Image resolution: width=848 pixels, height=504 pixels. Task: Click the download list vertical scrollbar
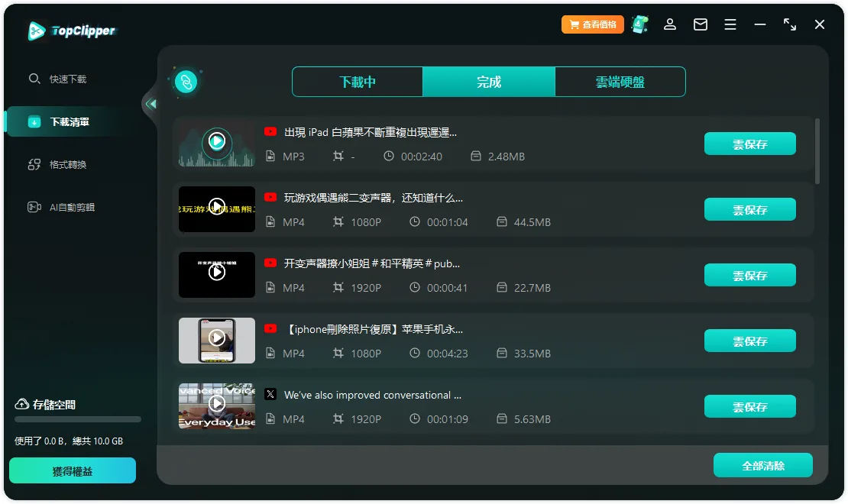(x=817, y=151)
